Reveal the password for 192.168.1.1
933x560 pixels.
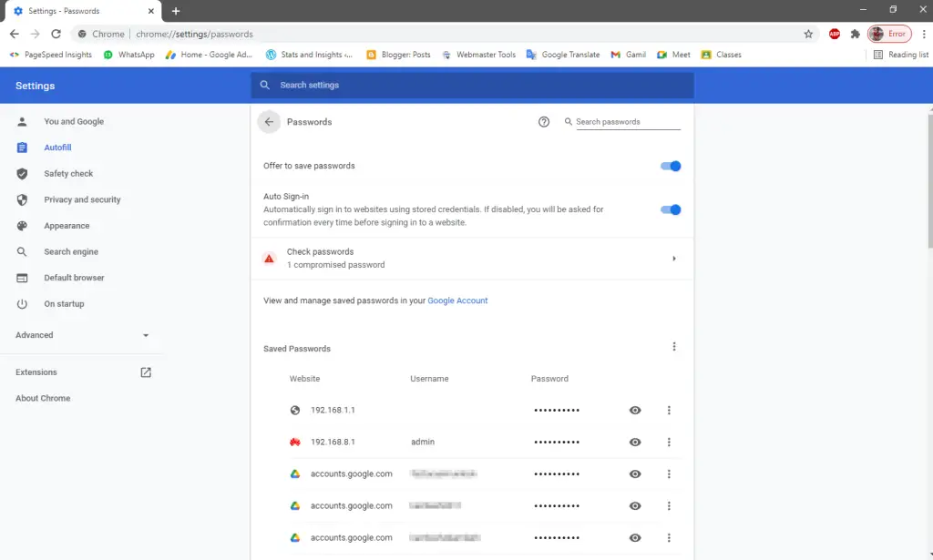(635, 410)
